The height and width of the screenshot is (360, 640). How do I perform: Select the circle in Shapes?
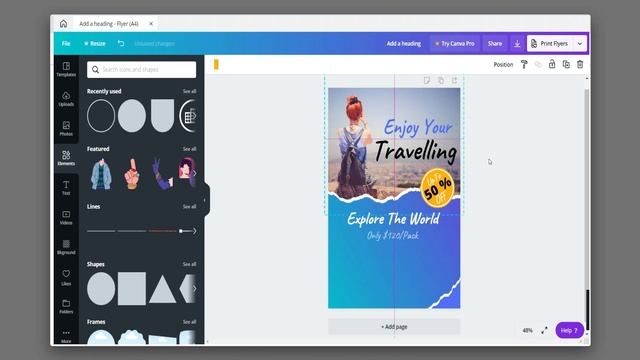[101, 289]
